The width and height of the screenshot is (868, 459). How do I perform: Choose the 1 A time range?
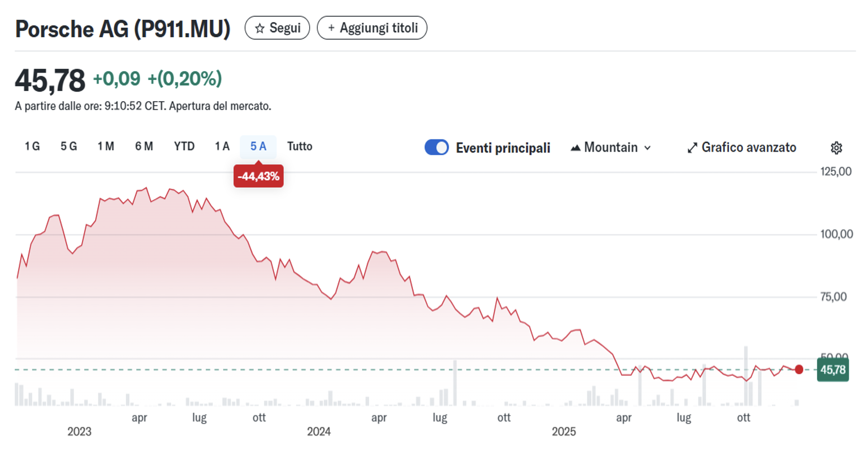(222, 146)
